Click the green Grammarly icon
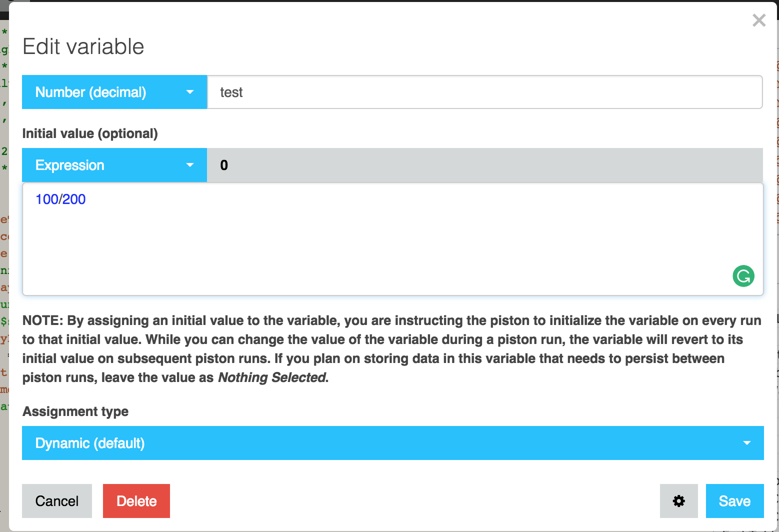Image resolution: width=779 pixels, height=532 pixels. (743, 276)
